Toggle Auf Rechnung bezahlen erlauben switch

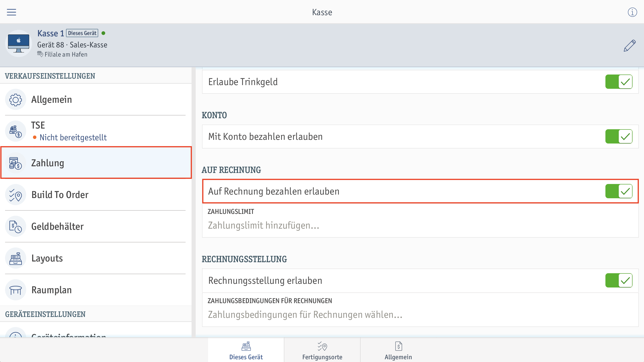click(619, 191)
